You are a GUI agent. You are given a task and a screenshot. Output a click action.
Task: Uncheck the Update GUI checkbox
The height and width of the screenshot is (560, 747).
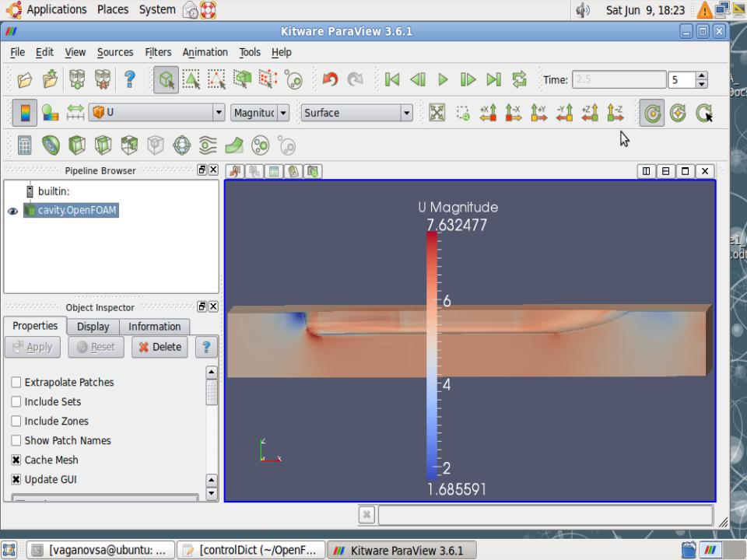point(16,480)
